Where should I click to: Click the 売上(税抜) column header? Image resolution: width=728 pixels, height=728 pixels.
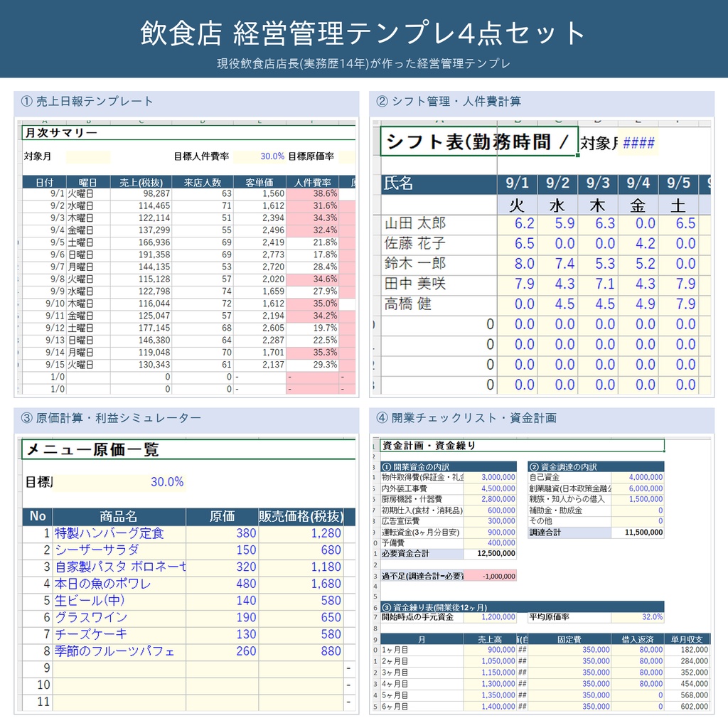click(141, 182)
